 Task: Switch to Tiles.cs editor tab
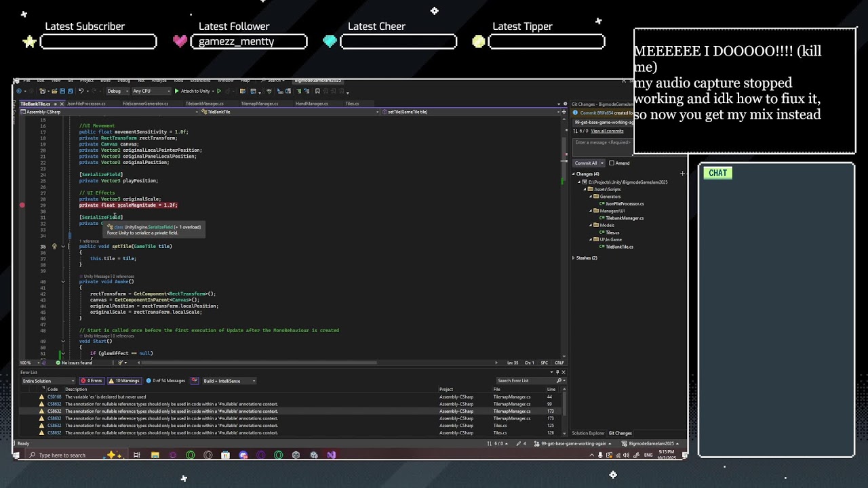pos(352,104)
